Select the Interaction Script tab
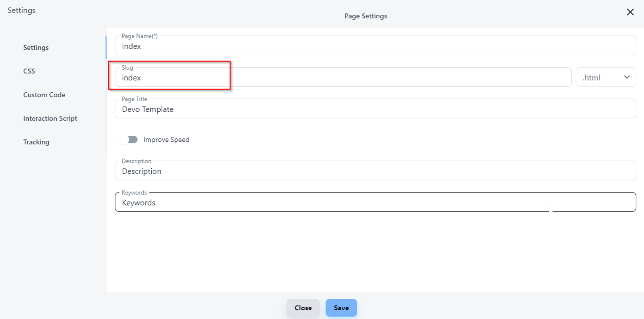This screenshot has width=644, height=319. click(50, 118)
